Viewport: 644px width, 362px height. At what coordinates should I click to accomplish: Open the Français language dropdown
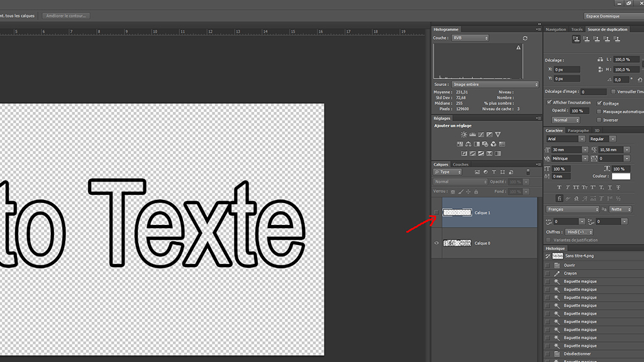[x=573, y=209]
